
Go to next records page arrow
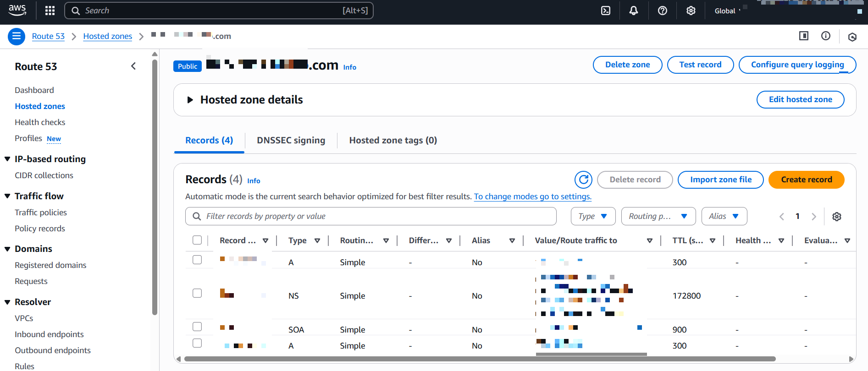814,217
